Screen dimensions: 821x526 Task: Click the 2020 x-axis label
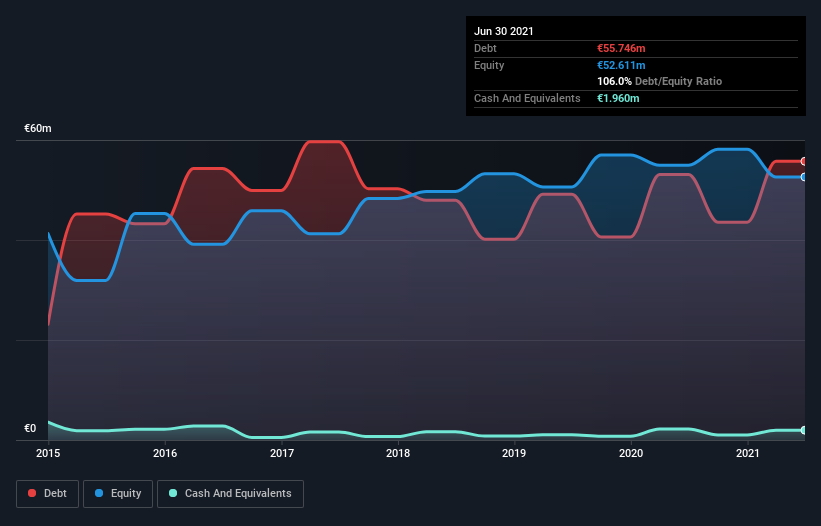[x=631, y=453]
